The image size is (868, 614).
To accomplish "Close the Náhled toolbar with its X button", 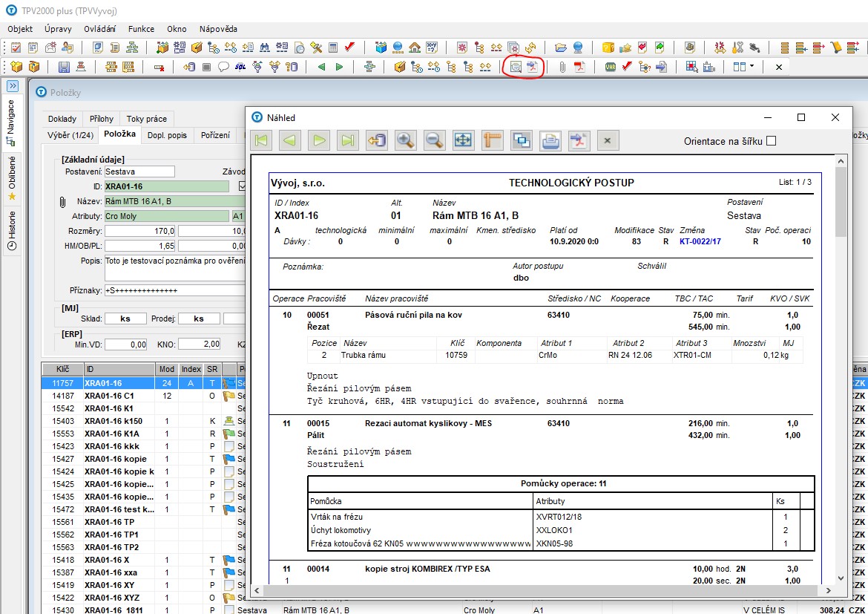I will click(x=608, y=141).
